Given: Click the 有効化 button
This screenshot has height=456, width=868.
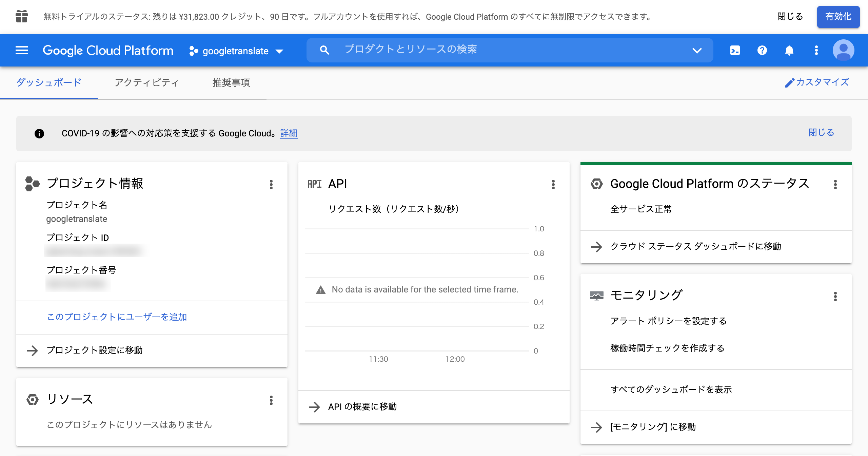Looking at the screenshot, I should (838, 17).
